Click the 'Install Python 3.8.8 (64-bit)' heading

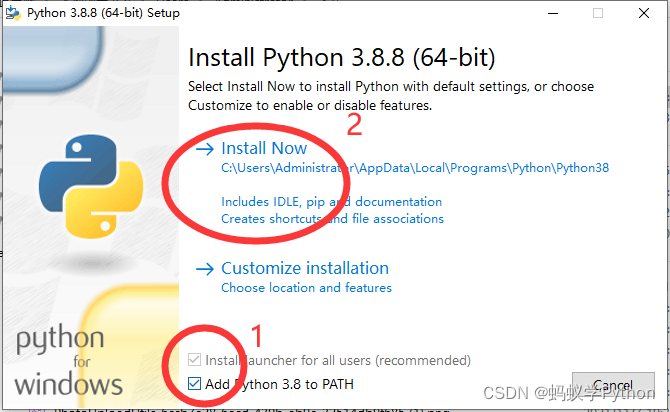tap(341, 57)
